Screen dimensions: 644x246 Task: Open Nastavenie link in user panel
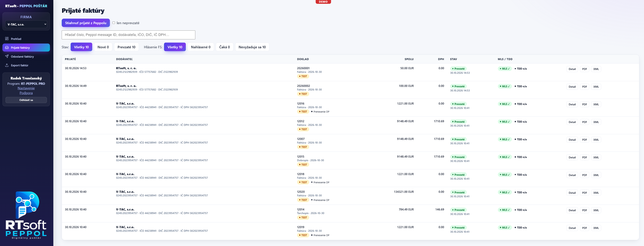(26, 88)
